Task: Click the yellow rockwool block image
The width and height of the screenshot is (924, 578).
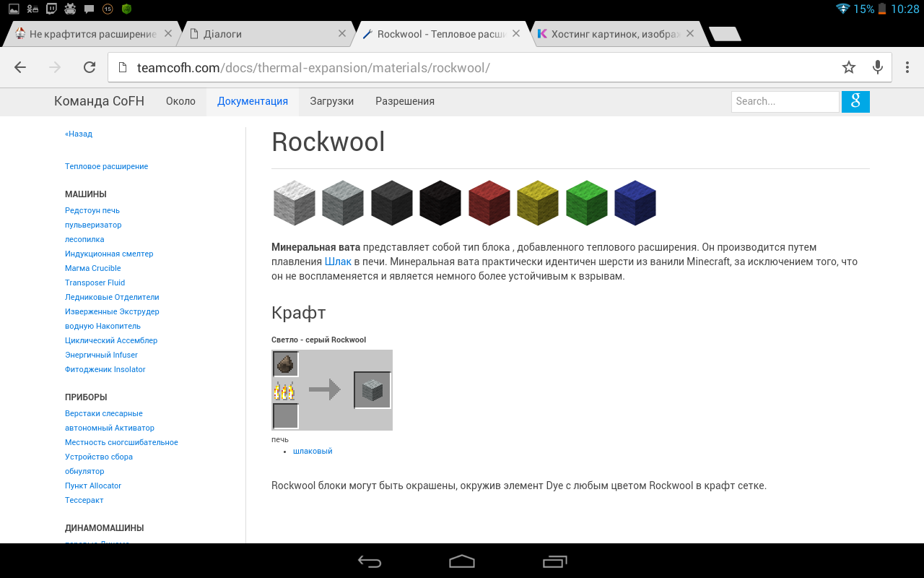Action: coord(538,203)
